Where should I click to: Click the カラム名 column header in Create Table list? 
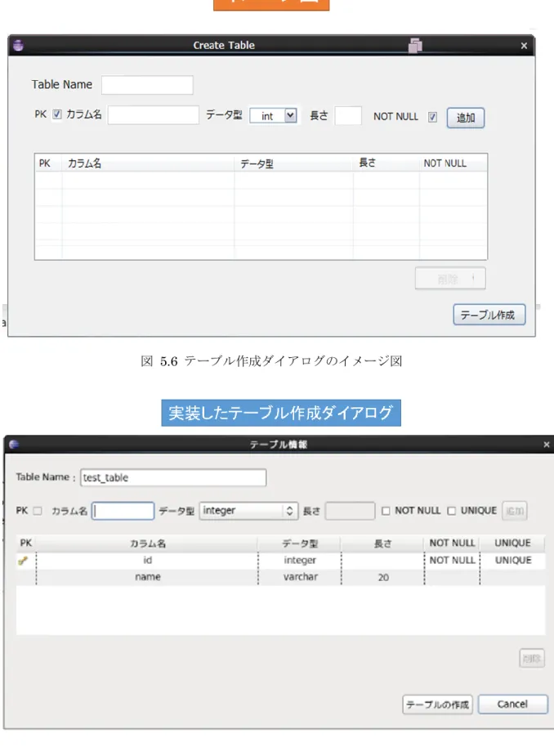[x=148, y=163]
